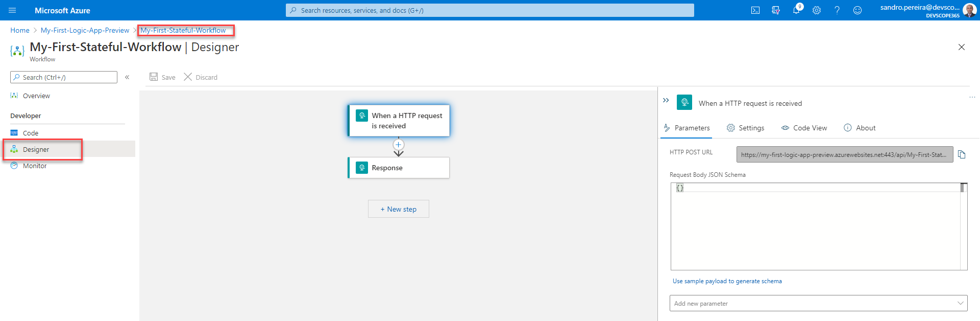Copy the HTTP POST URL

[x=962, y=154]
